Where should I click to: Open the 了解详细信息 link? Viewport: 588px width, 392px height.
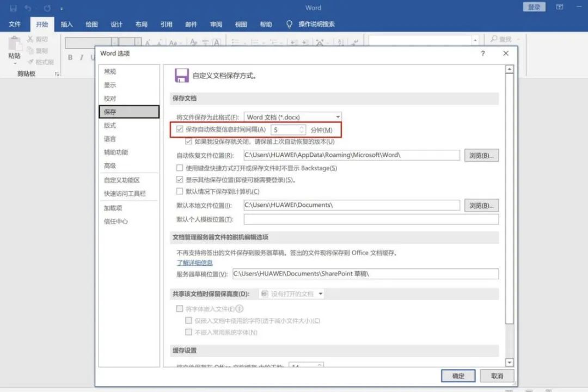click(x=194, y=262)
